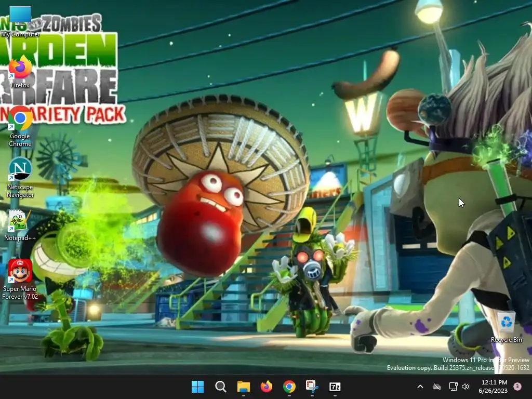
Task: Open the Windows Start menu
Action: click(x=198, y=387)
